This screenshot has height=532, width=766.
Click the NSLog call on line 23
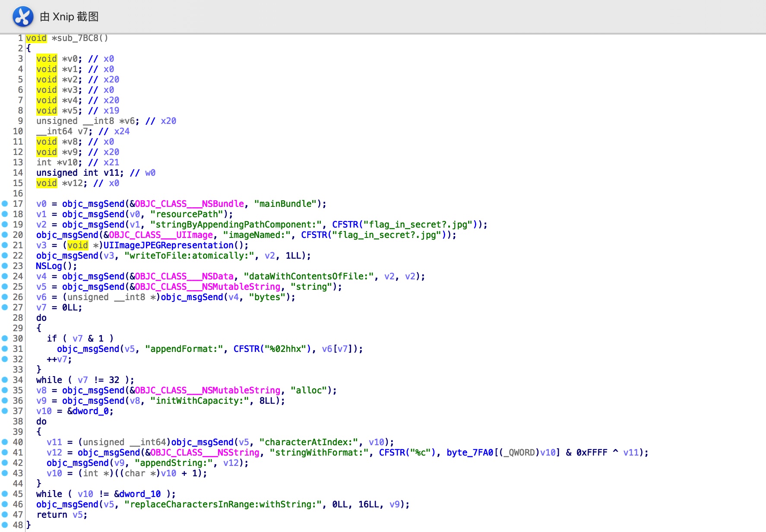click(49, 266)
